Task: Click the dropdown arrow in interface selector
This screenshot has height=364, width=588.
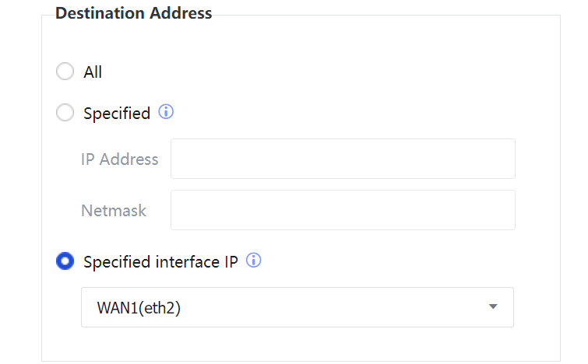Action: pyautogui.click(x=492, y=307)
